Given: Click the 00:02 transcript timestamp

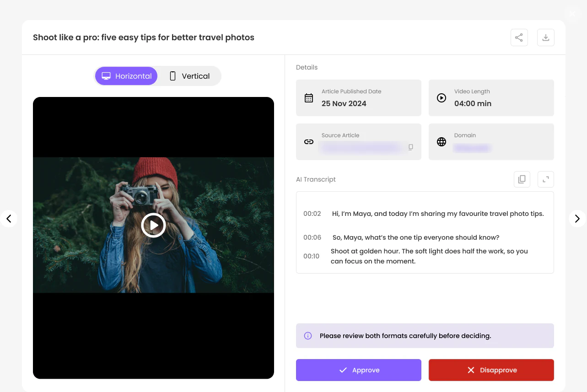Looking at the screenshot, I should pyautogui.click(x=312, y=214).
